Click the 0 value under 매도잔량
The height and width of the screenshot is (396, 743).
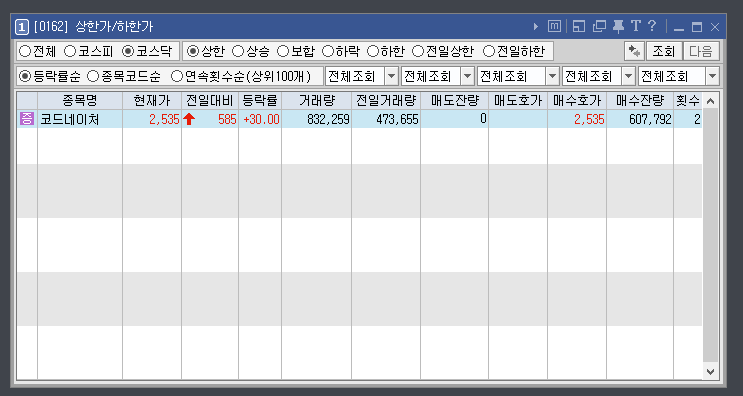point(483,118)
